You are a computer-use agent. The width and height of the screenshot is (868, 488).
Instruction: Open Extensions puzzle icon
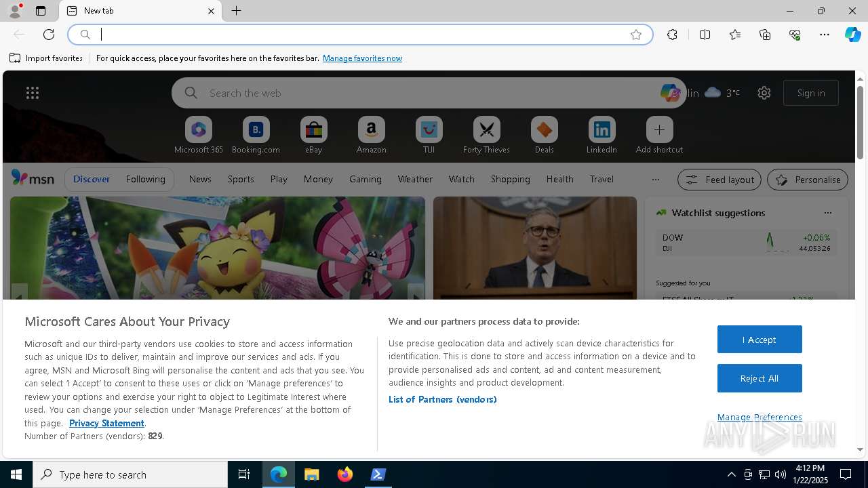(x=672, y=35)
